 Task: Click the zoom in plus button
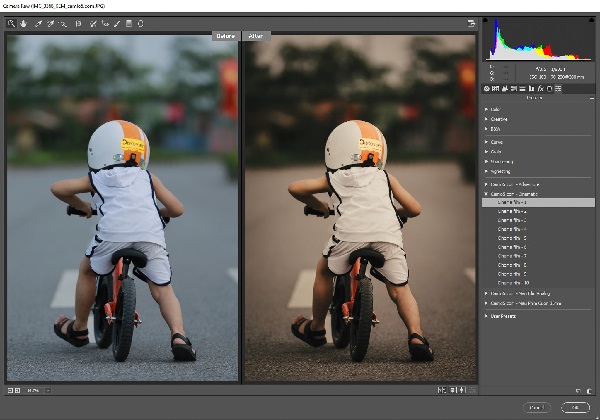click(x=17, y=391)
